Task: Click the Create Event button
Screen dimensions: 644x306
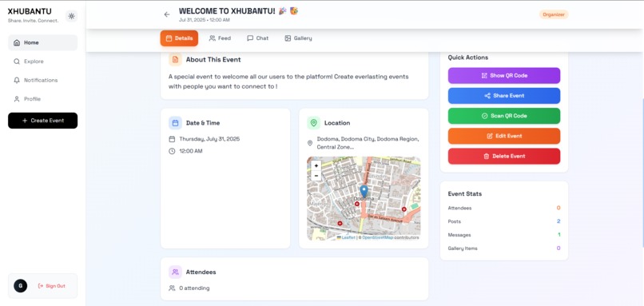Action: click(42, 121)
